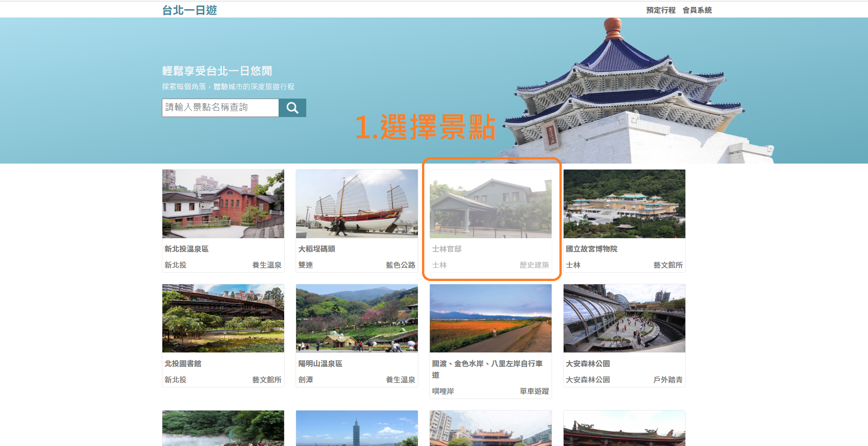Click the 國立故宮博物院 title text
This screenshot has width=868, height=446.
591,249
